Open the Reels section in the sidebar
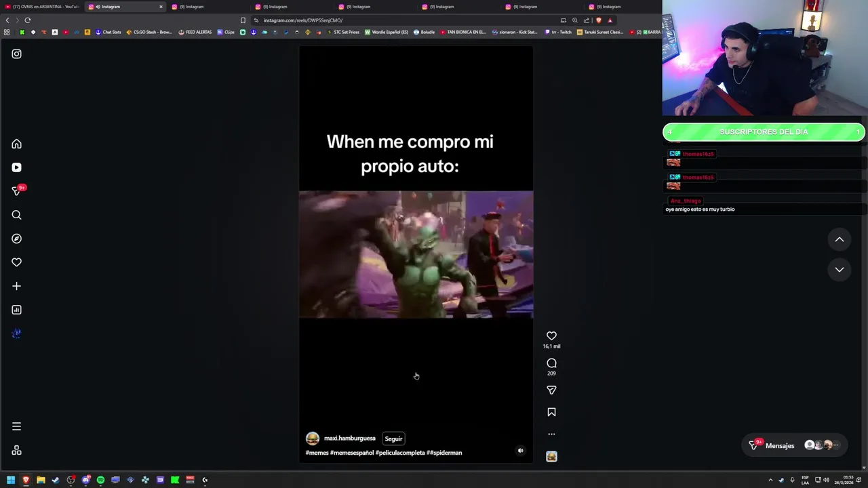Screen dimensions: 868x488 pyautogui.click(x=16, y=167)
